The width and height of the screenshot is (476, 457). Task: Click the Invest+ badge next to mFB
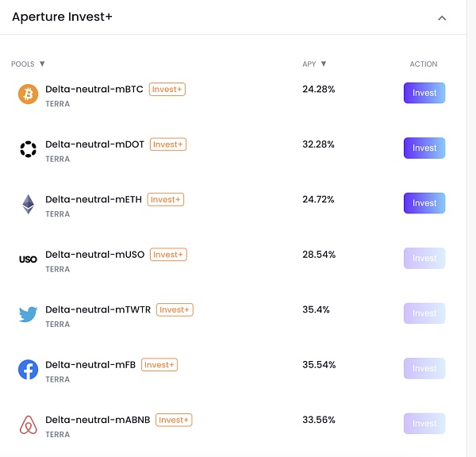159,365
